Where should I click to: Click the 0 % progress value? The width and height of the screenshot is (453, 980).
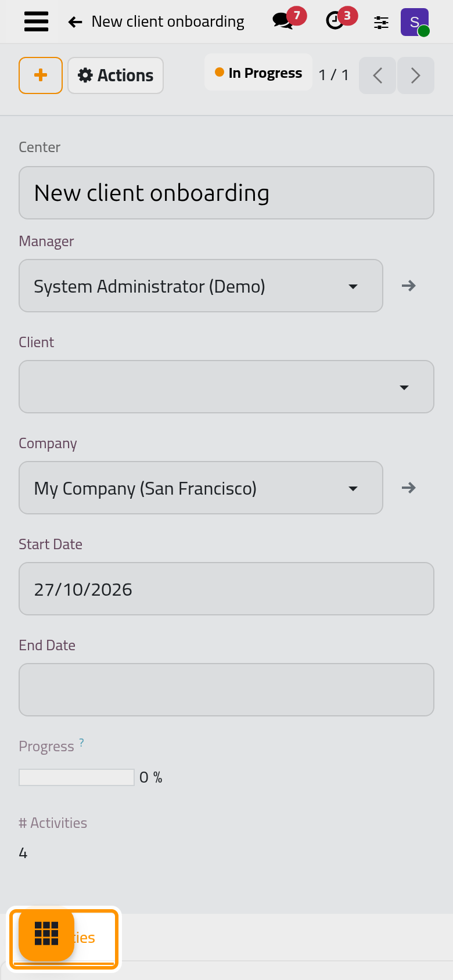(x=151, y=777)
